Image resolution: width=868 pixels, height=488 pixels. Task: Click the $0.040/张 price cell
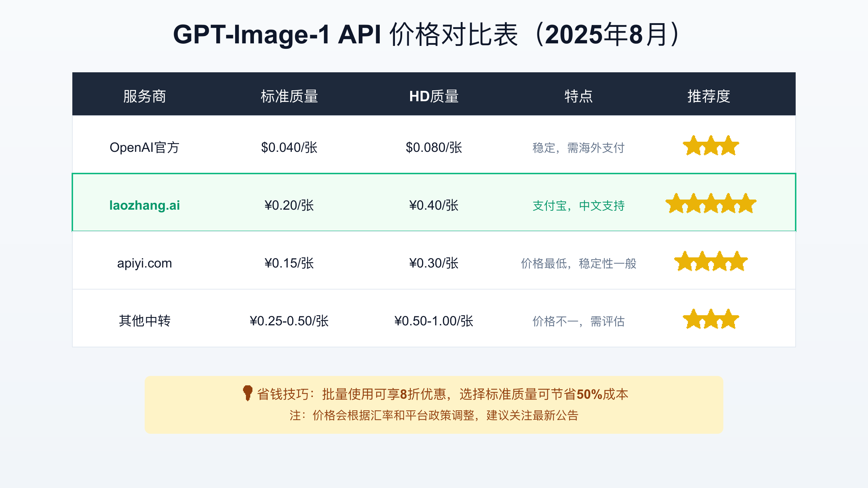pyautogui.click(x=289, y=147)
